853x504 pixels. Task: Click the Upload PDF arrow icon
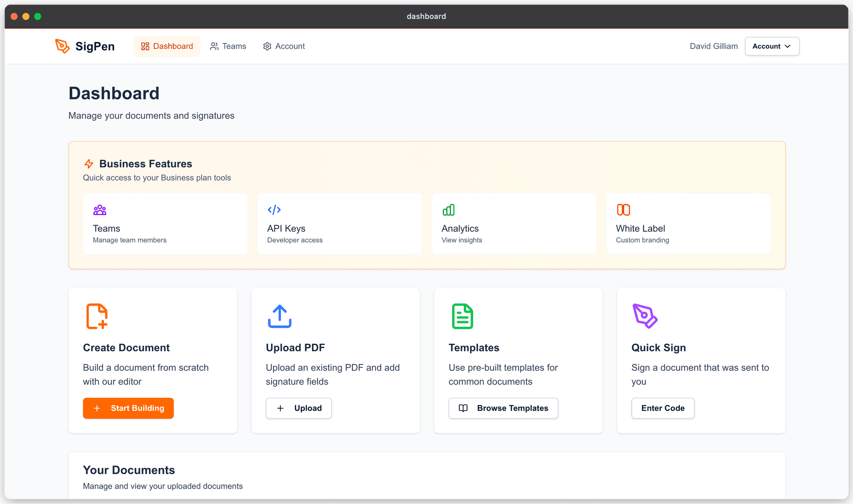(x=279, y=316)
